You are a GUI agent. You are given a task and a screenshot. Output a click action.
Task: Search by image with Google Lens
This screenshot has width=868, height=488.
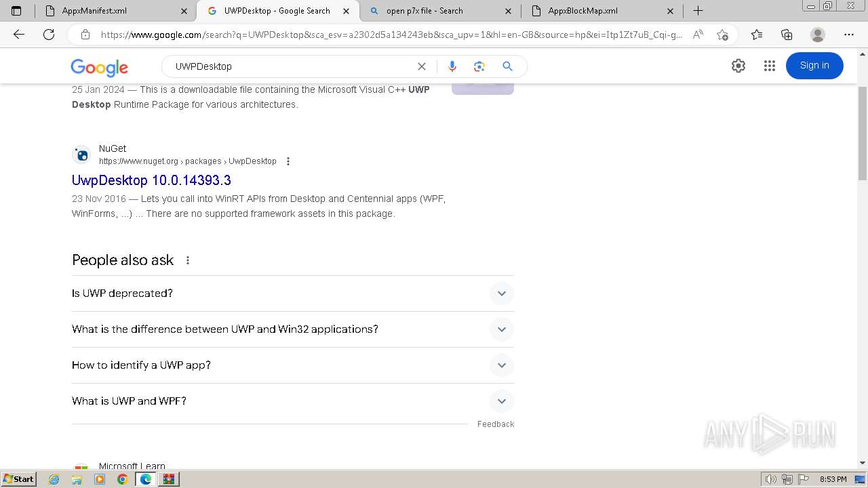[479, 66]
